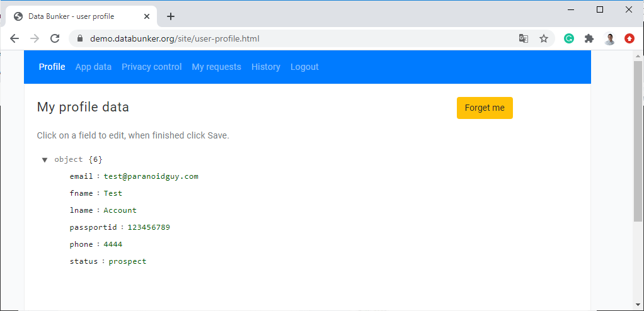The image size is (644, 311).
Task: Open My requests page
Action: (216, 67)
